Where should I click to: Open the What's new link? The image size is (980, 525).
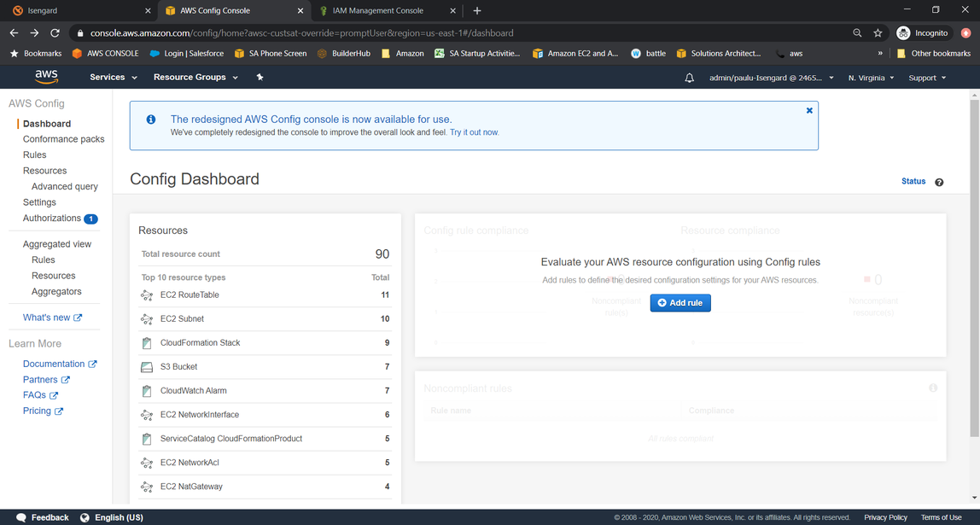53,318
